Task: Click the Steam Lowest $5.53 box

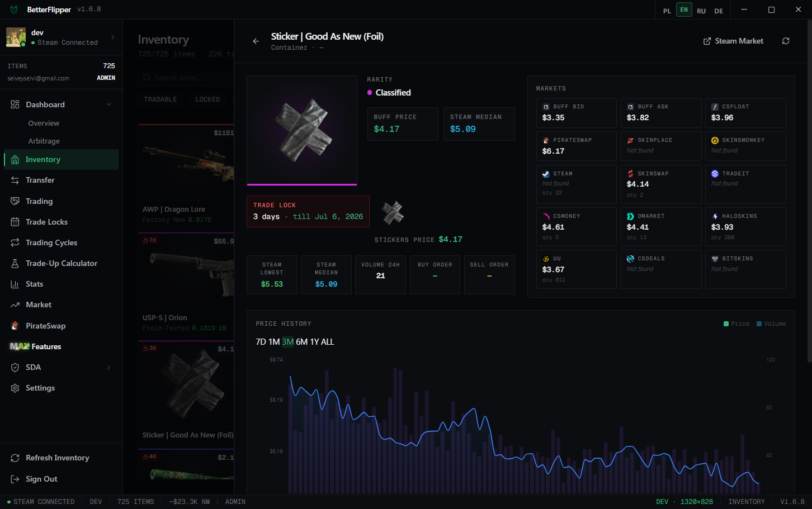Action: pos(272,274)
